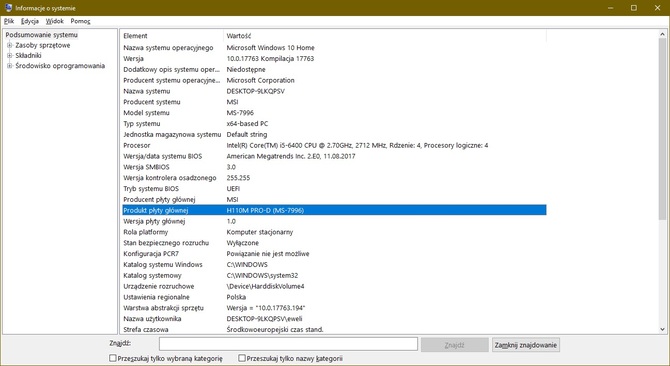Screen dimensions: 670x366
Task: Expand the Środowisko oprogramowania node
Action: 9,66
